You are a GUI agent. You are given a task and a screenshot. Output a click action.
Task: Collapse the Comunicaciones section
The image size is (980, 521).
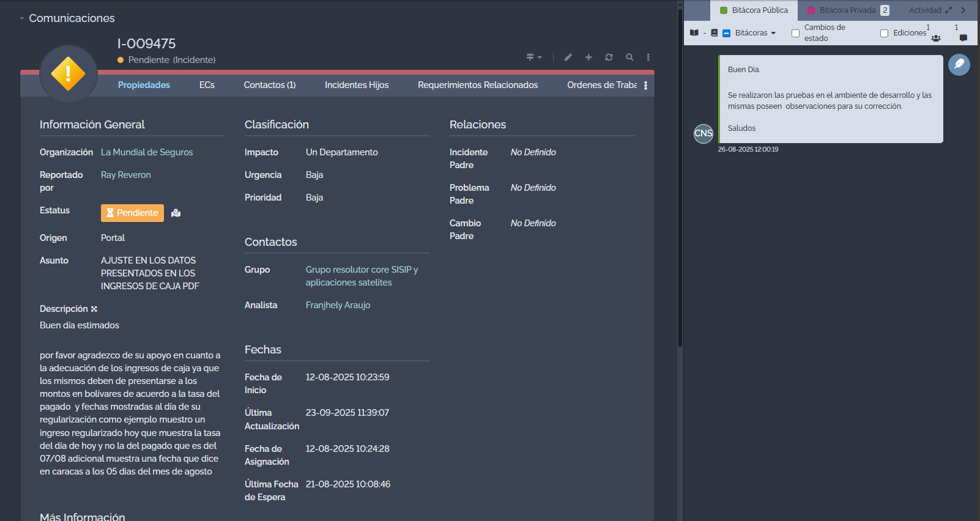[x=22, y=18]
